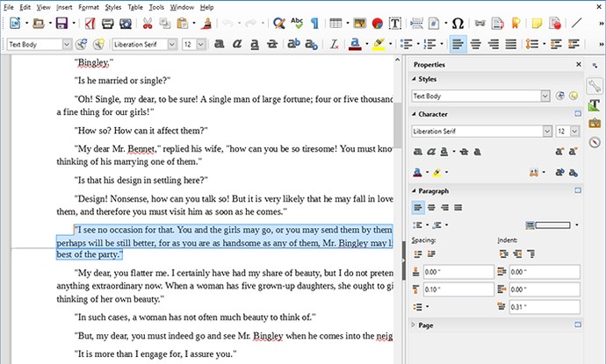Insert an image into document

359,24
